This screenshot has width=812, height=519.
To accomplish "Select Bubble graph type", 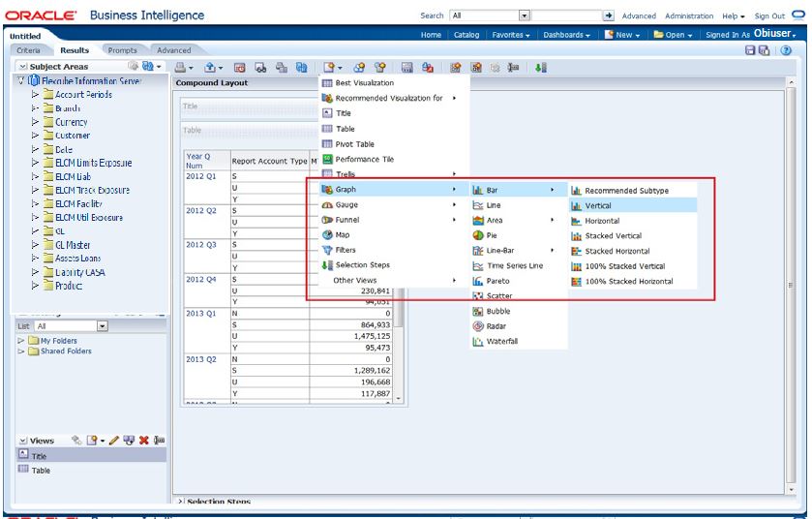I will click(x=519, y=311).
